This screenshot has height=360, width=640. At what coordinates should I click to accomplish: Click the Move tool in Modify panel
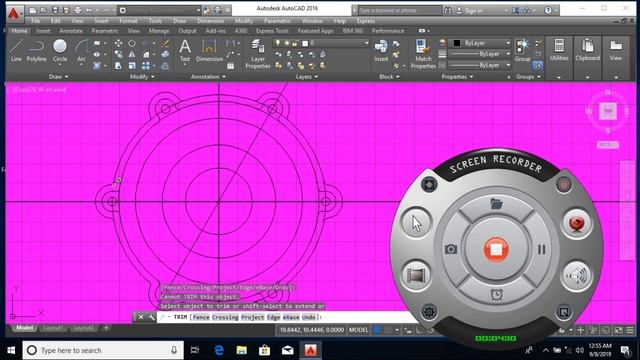[118, 43]
